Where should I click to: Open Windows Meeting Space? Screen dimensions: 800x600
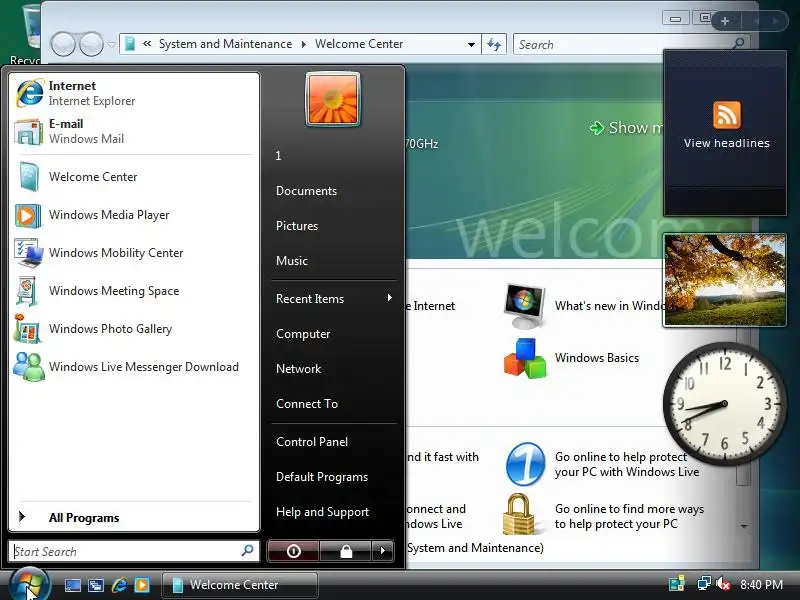(134, 291)
